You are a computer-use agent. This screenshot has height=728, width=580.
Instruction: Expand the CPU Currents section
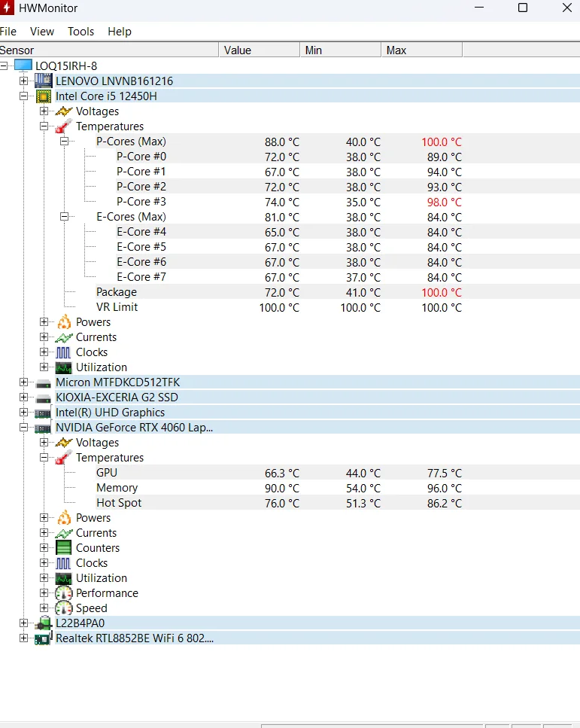[x=44, y=337]
